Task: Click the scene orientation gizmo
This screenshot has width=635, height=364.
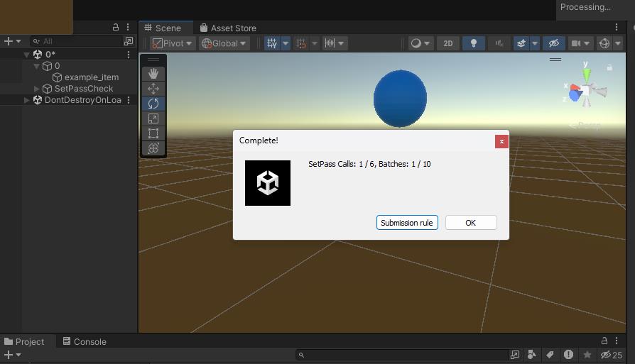Action: coord(586,91)
